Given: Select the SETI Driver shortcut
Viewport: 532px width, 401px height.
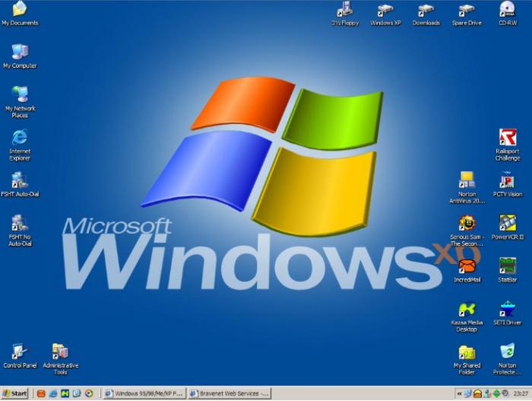Looking at the screenshot, I should [508, 313].
